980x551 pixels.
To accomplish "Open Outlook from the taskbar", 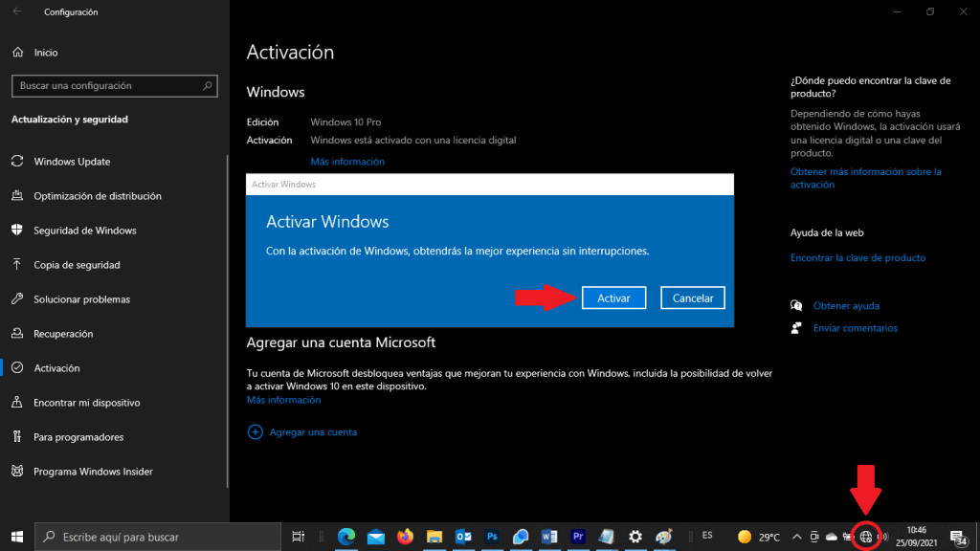I will coord(463,537).
